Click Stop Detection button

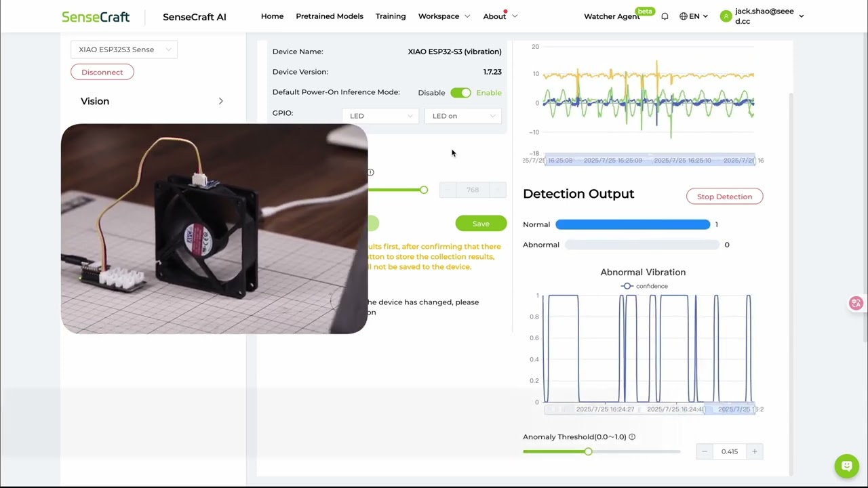pos(724,197)
